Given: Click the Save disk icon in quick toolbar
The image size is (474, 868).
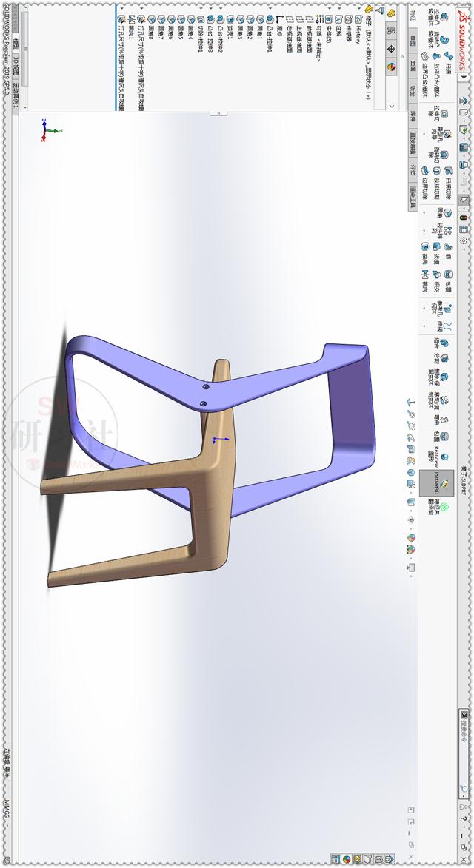Looking at the screenshot, I should [x=464, y=147].
